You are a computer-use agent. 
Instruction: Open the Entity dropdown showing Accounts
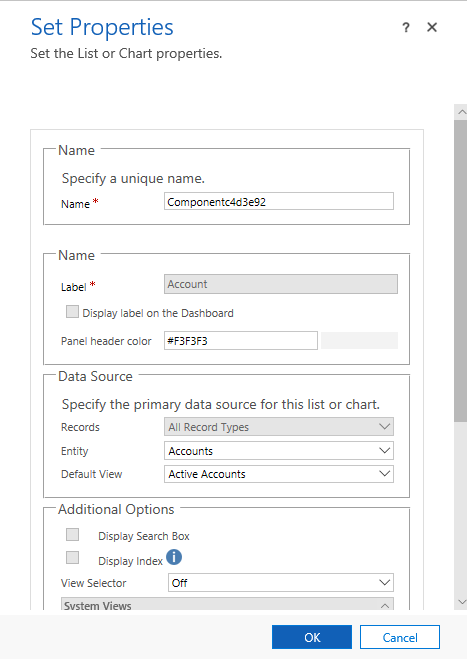[x=279, y=451]
